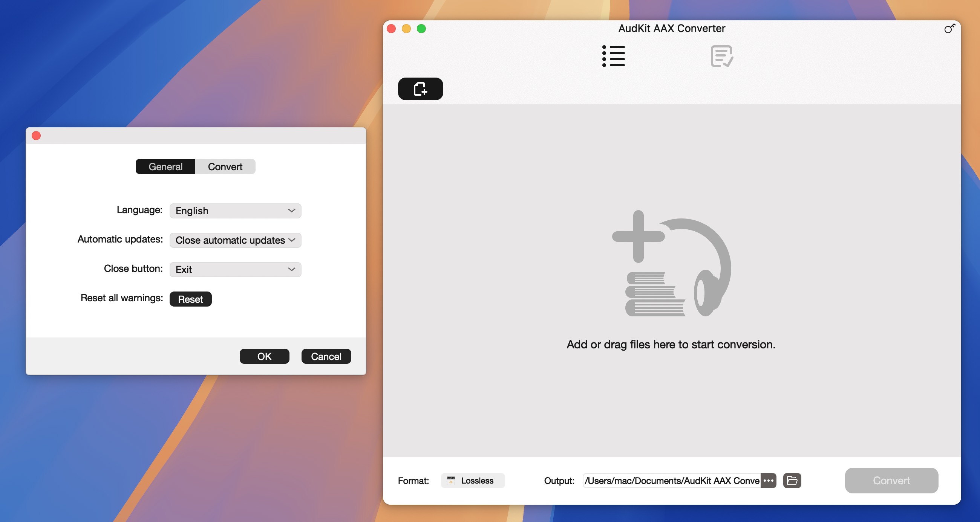Click the AudKit AAX Converter title text
Screen dimensions: 980x522
(x=672, y=29)
